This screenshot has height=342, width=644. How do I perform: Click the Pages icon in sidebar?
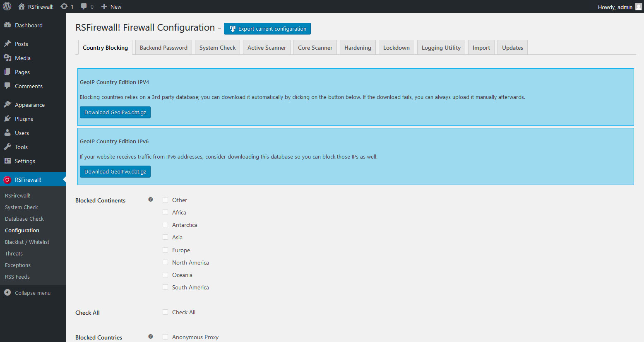[7, 72]
